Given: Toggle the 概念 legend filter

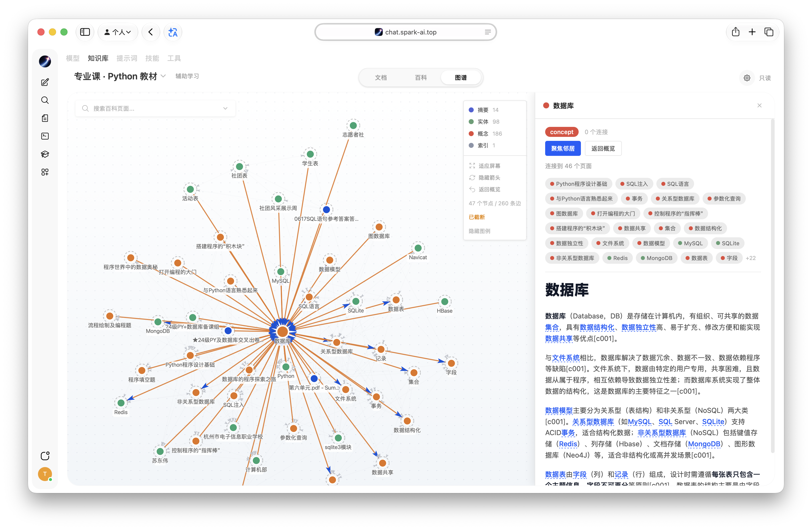Looking at the screenshot, I should tap(485, 134).
